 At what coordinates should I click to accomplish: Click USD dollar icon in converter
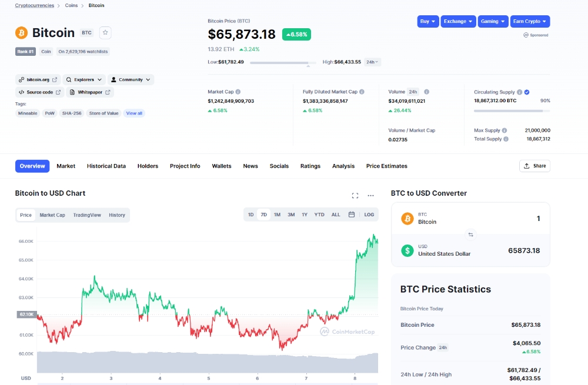coord(407,250)
